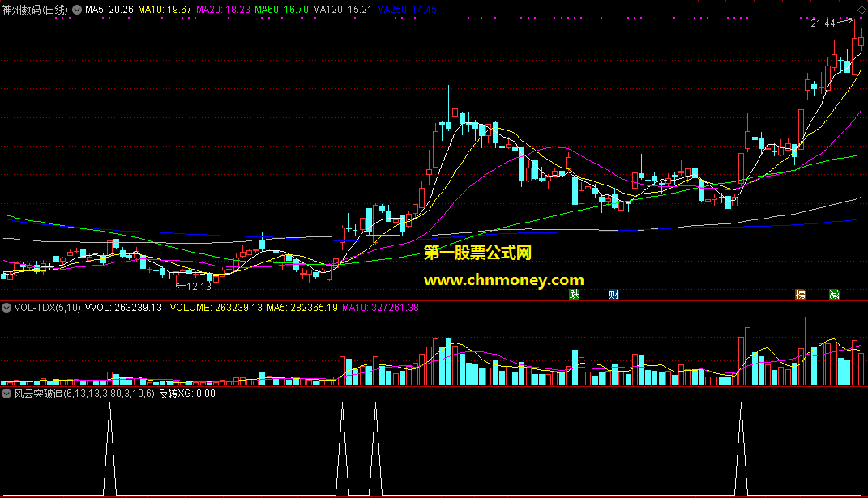Click the MA250: 14.45 label
868x498 pixels.
pyautogui.click(x=406, y=10)
